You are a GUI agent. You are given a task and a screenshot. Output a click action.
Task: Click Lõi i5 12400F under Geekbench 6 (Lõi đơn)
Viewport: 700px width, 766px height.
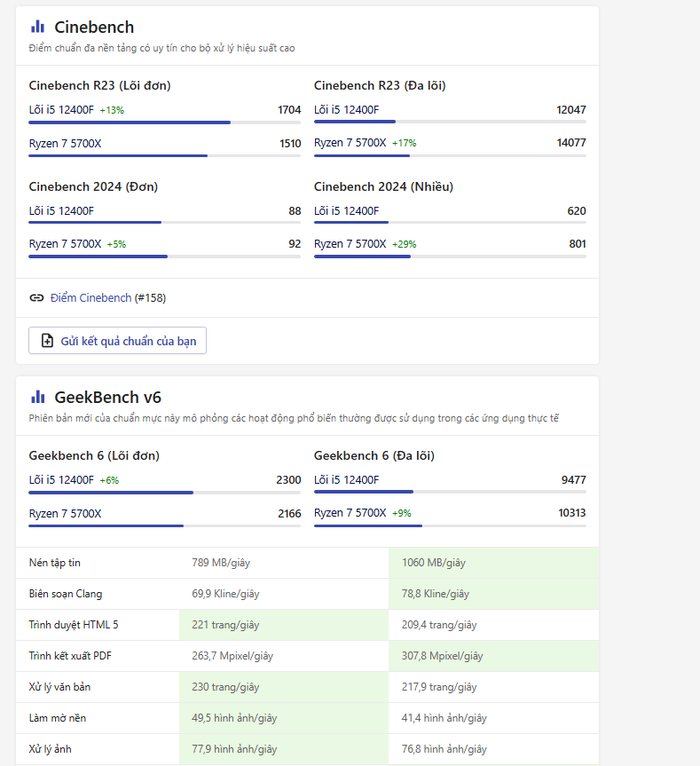[61, 479]
